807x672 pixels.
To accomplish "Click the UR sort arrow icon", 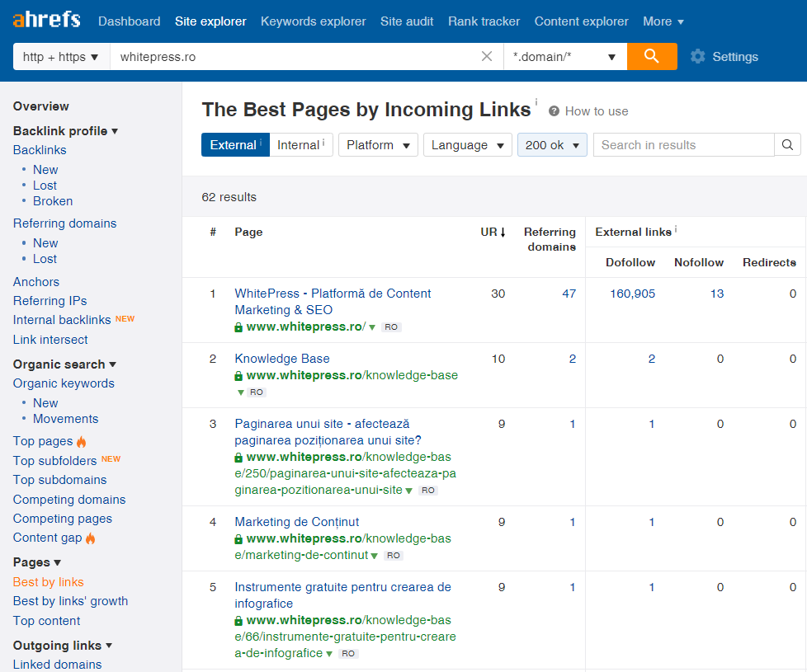I will (x=503, y=233).
